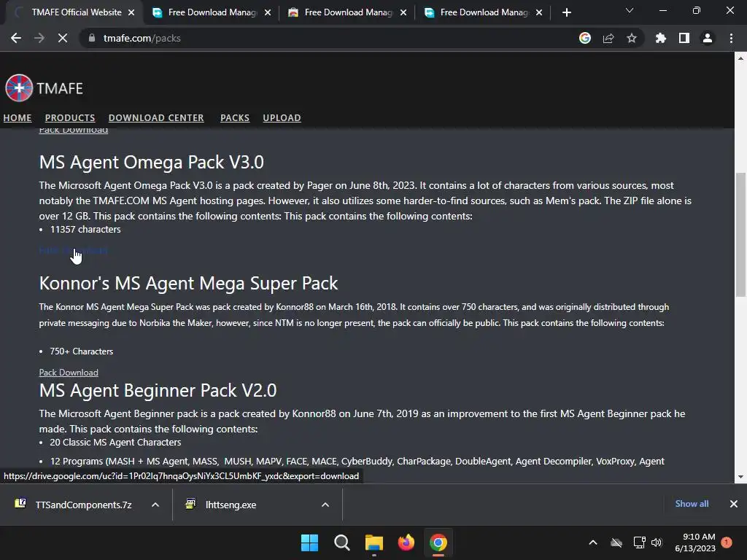Switch to the second Free Download Manager tab
Screen dimensions: 747x560
point(348,12)
